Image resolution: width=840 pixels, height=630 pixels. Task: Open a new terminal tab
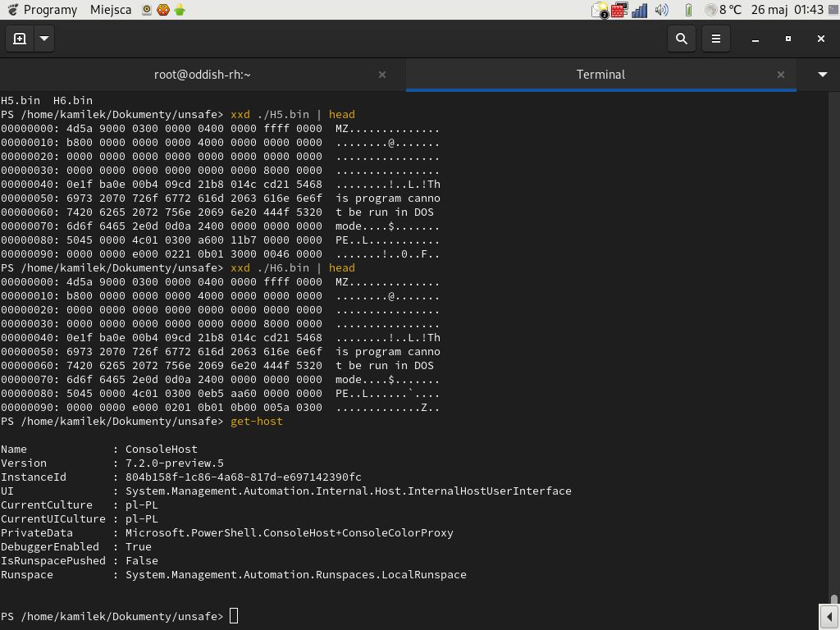(x=20, y=39)
